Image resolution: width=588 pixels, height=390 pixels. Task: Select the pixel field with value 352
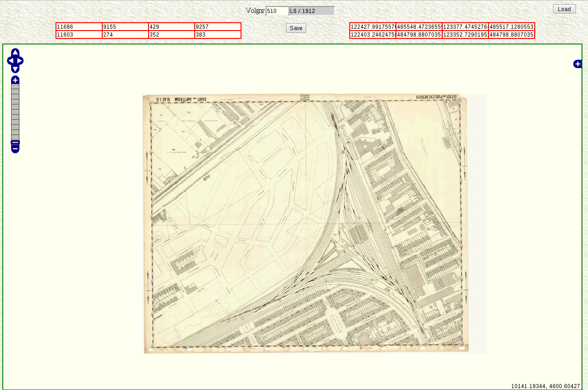pos(172,34)
